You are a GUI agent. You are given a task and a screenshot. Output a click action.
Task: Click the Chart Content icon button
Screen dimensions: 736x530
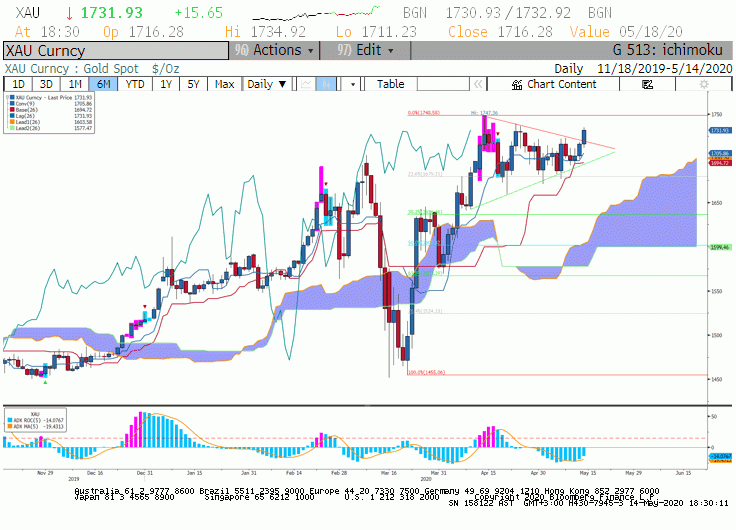coord(553,84)
